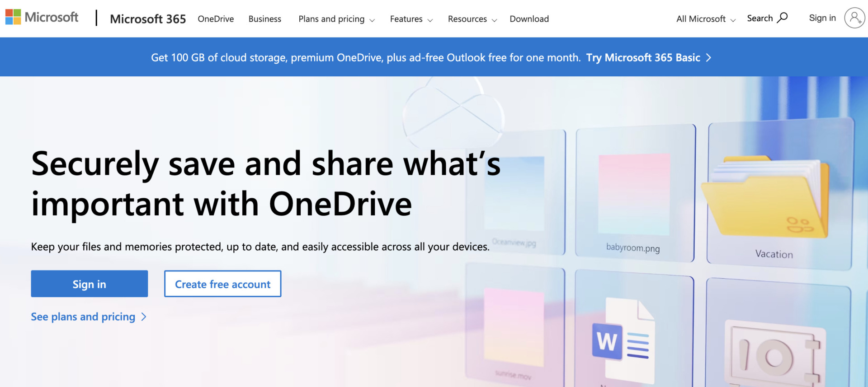
Task: Click the account avatar icon
Action: point(854,18)
